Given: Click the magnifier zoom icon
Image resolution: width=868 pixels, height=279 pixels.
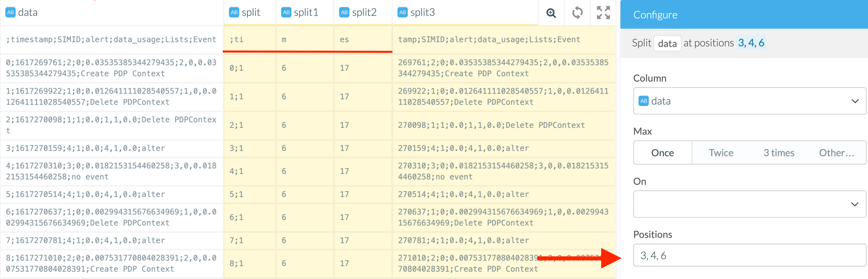Looking at the screenshot, I should pyautogui.click(x=551, y=13).
